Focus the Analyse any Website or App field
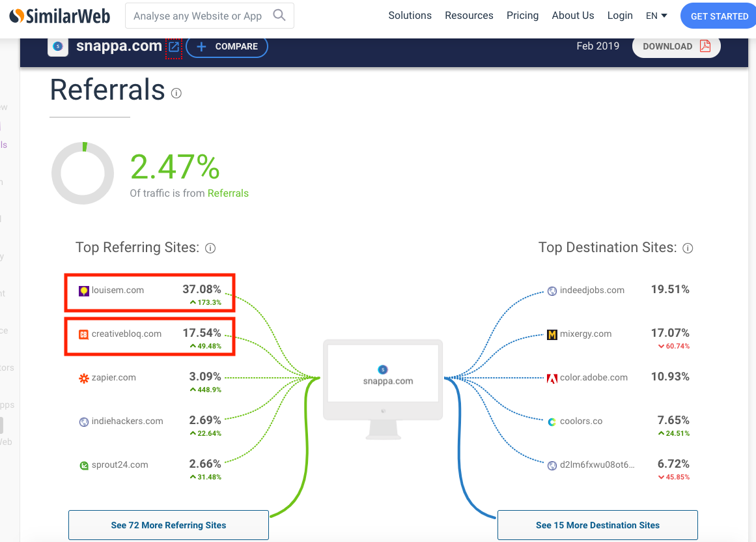The width and height of the screenshot is (756, 542). (209, 16)
